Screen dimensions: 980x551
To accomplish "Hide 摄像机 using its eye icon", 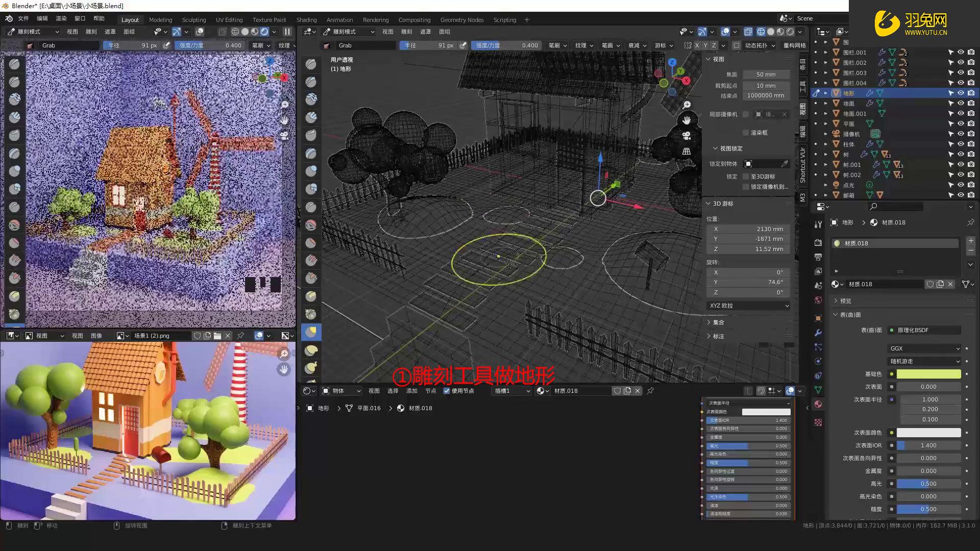I will 961,134.
